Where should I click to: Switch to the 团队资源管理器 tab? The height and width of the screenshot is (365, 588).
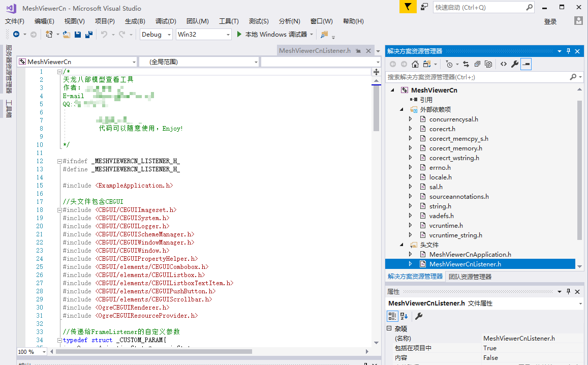(x=470, y=277)
